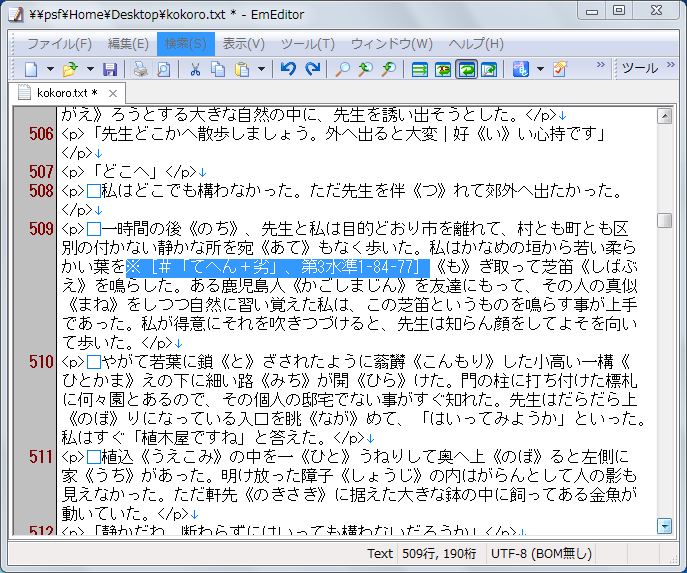Open the ツール(T) menu

coord(308,44)
